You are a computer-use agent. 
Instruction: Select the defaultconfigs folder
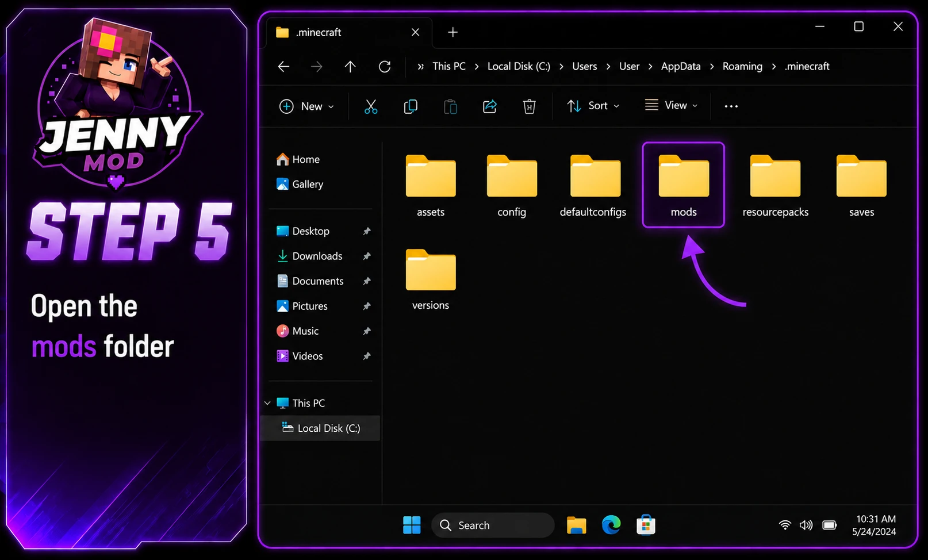pyautogui.click(x=593, y=186)
